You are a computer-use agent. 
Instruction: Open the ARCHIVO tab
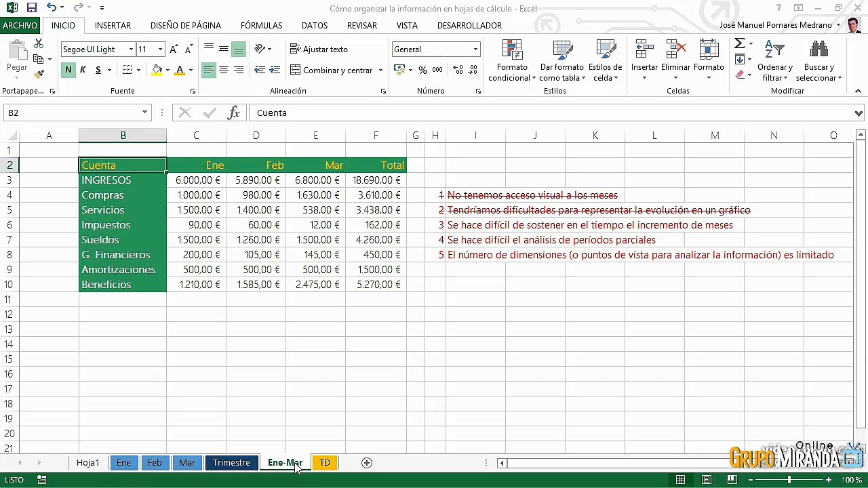tap(20, 26)
